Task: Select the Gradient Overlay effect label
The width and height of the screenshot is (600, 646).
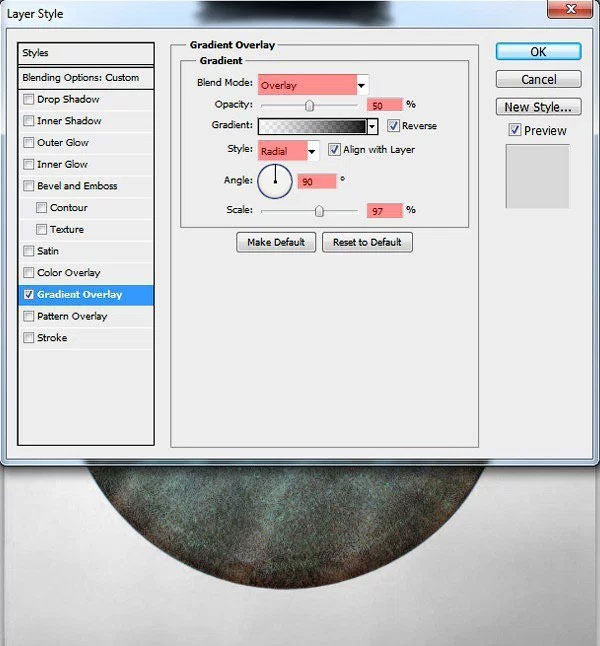Action: tap(80, 295)
